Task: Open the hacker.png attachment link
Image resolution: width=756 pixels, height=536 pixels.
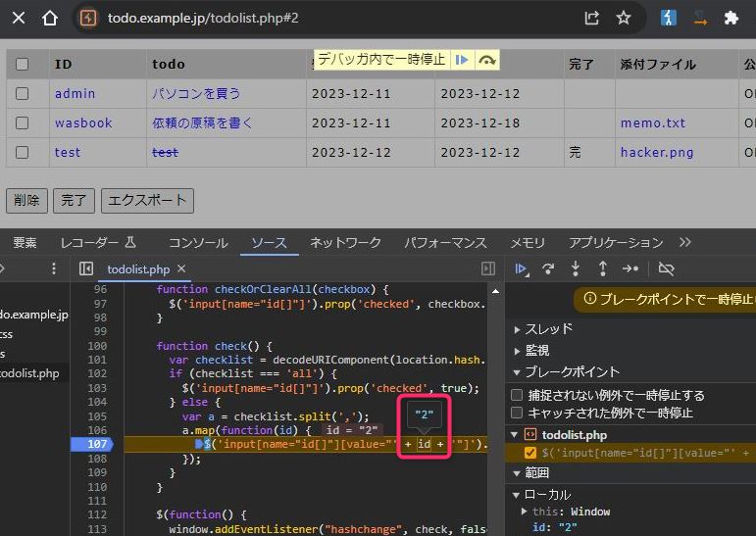Action: pyautogui.click(x=657, y=152)
